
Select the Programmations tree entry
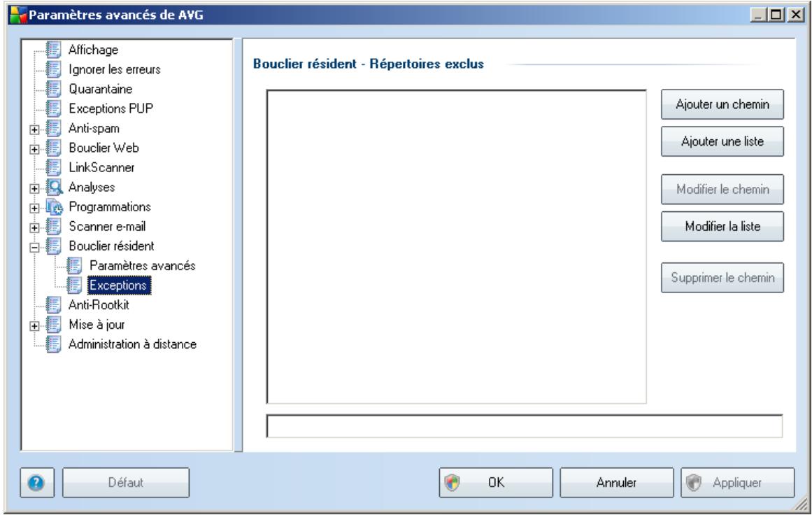click(x=110, y=207)
